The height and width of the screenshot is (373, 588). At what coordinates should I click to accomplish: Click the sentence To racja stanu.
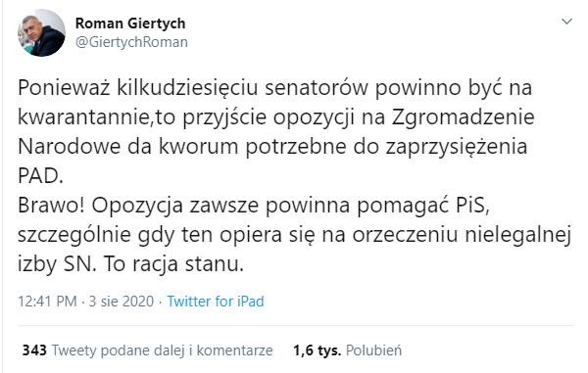pos(173,263)
